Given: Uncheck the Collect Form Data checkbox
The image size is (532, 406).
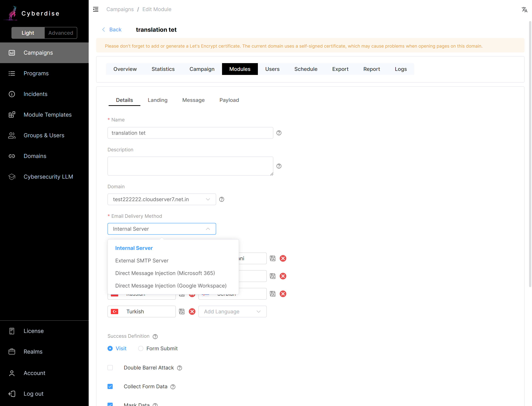Looking at the screenshot, I should pyautogui.click(x=110, y=386).
